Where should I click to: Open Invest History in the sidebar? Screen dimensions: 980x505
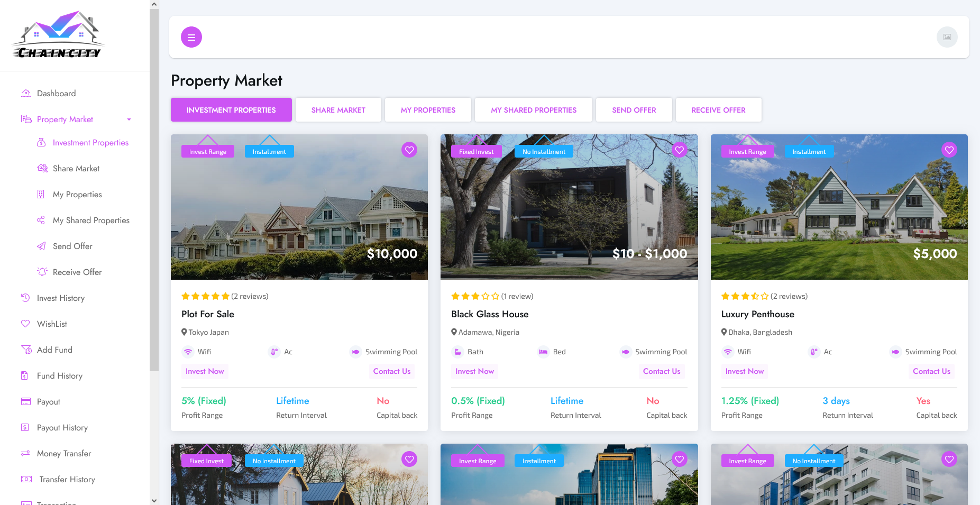click(x=60, y=298)
